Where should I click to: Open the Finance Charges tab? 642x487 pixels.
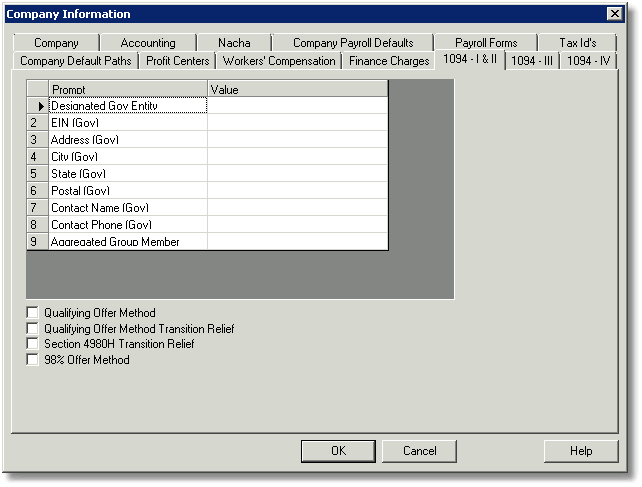coord(389,61)
